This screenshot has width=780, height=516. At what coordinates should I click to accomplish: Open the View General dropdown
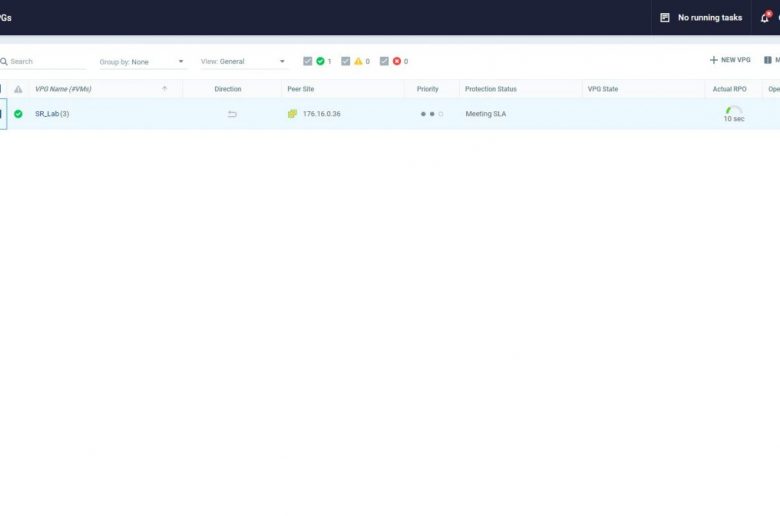click(243, 62)
